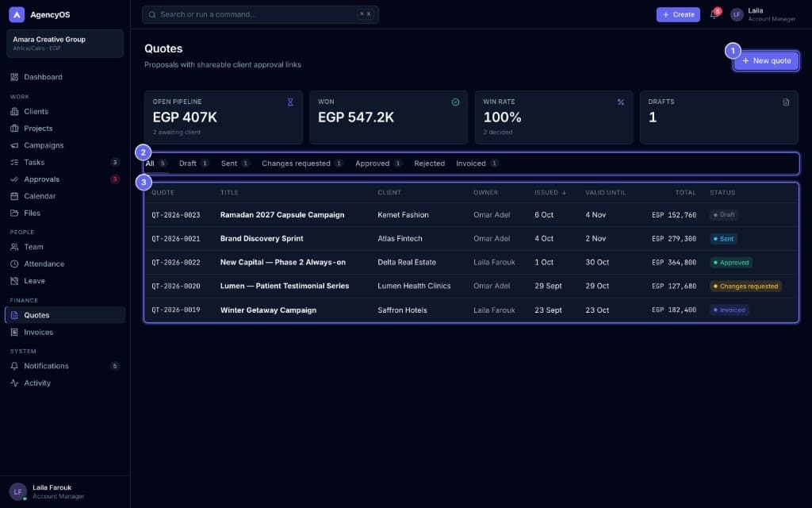Select the All quotes tab

point(156,164)
